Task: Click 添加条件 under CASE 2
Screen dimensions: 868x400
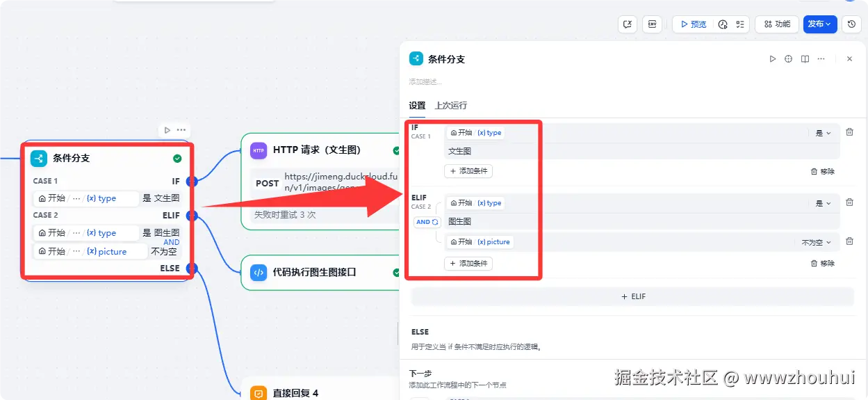Action: 468,264
